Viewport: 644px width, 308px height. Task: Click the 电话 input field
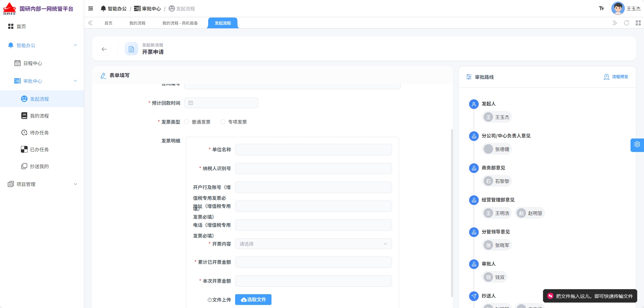click(x=313, y=225)
